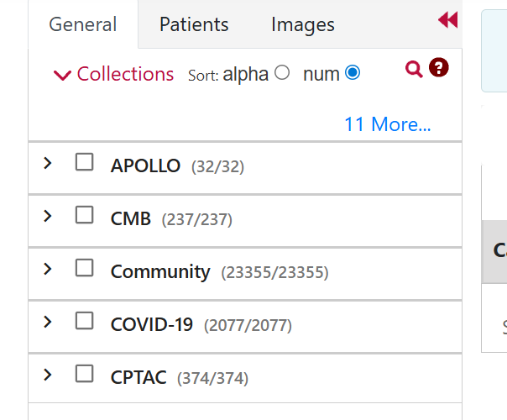Check the APOLLO collection checkbox
Viewport: 507px width, 420px height.
(x=85, y=162)
